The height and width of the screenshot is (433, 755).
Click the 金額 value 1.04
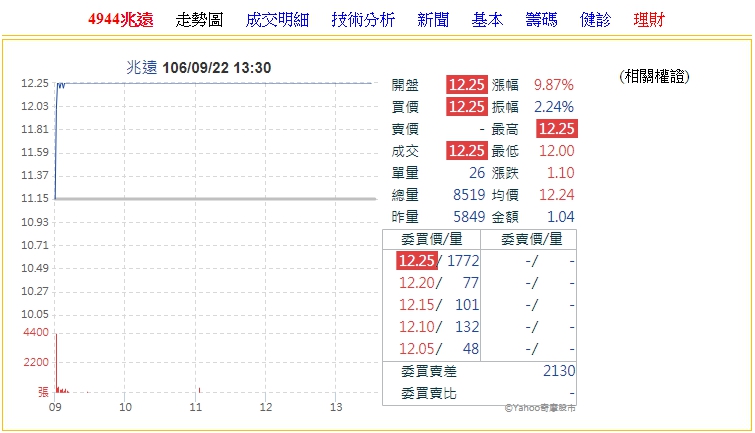[560, 217]
